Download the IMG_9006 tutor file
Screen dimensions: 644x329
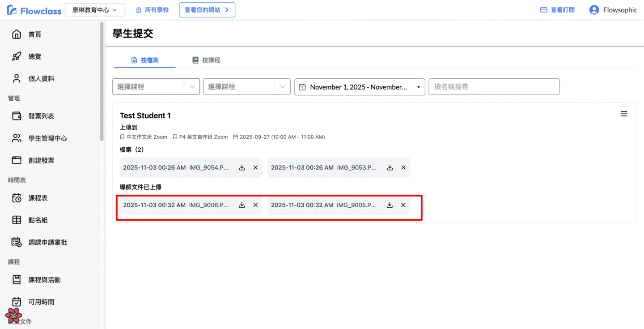pyautogui.click(x=242, y=205)
